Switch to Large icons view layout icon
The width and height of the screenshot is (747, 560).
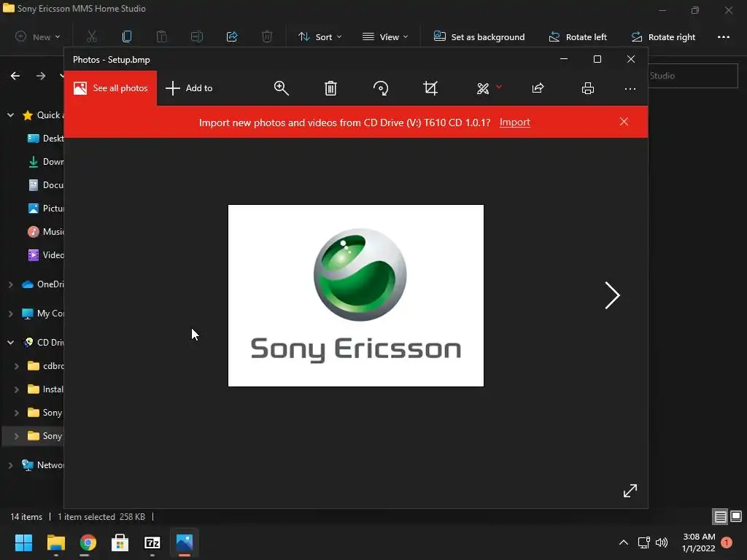point(736,516)
